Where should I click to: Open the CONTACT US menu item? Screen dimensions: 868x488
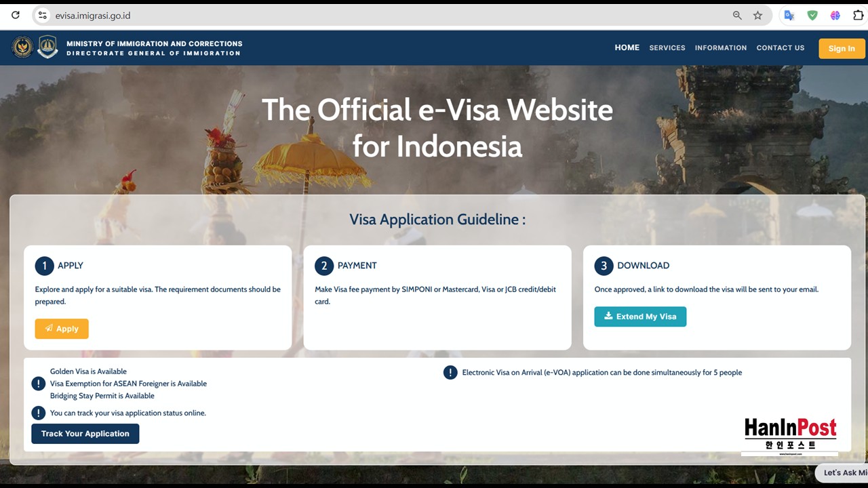(x=780, y=48)
